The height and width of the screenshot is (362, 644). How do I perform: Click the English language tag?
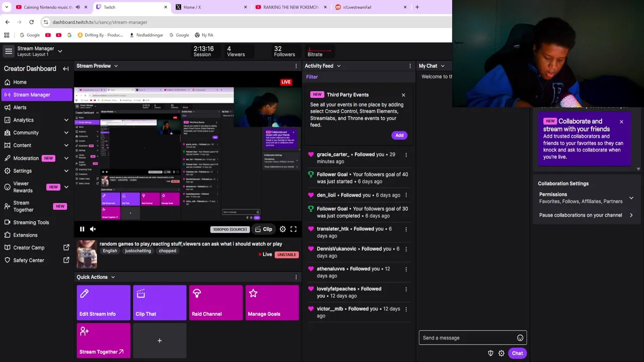coord(110,251)
